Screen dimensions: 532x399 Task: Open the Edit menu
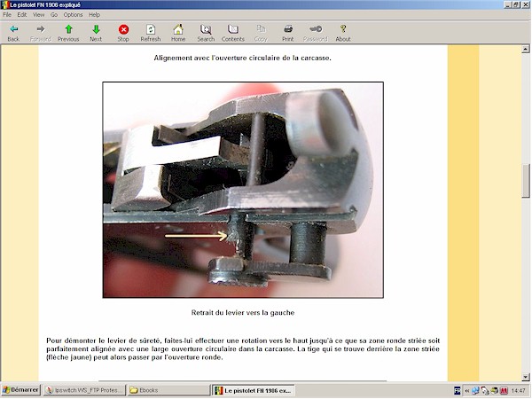click(21, 14)
